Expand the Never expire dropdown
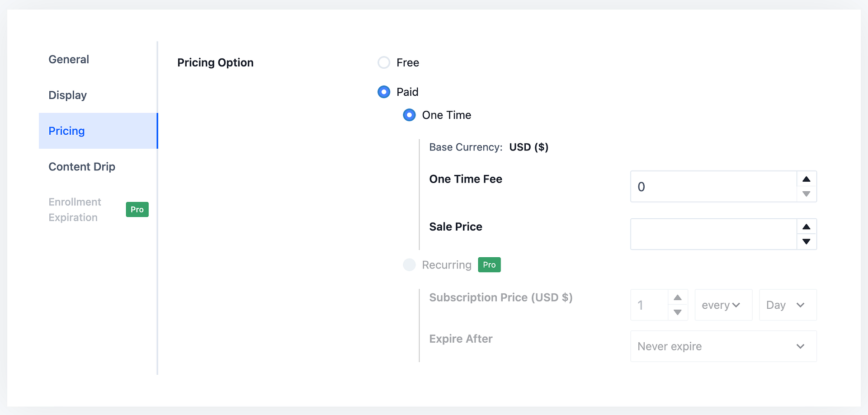The image size is (868, 415). tap(722, 346)
